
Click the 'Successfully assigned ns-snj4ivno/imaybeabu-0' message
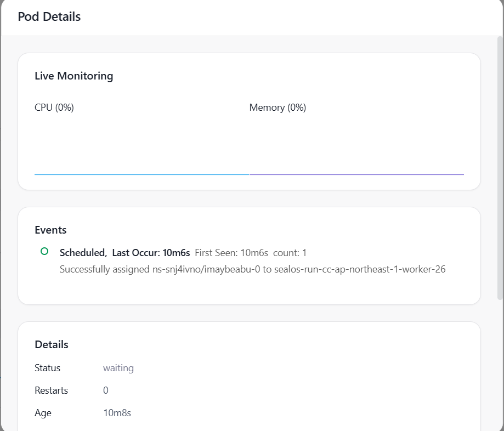click(x=253, y=269)
